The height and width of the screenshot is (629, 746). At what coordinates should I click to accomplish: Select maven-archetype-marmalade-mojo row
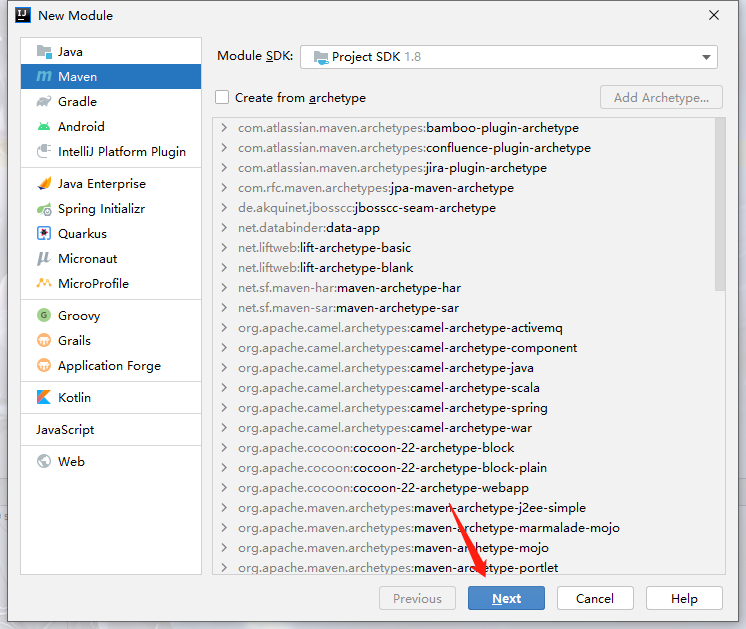click(464, 527)
